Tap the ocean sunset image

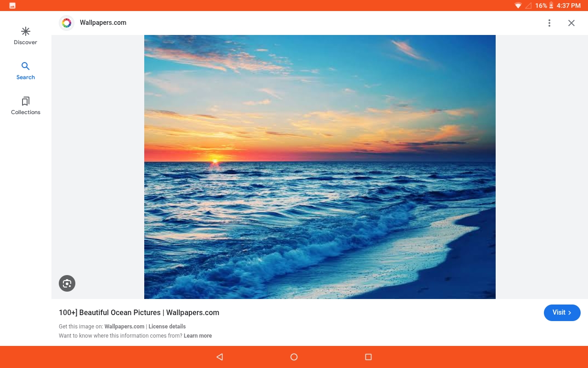click(320, 167)
